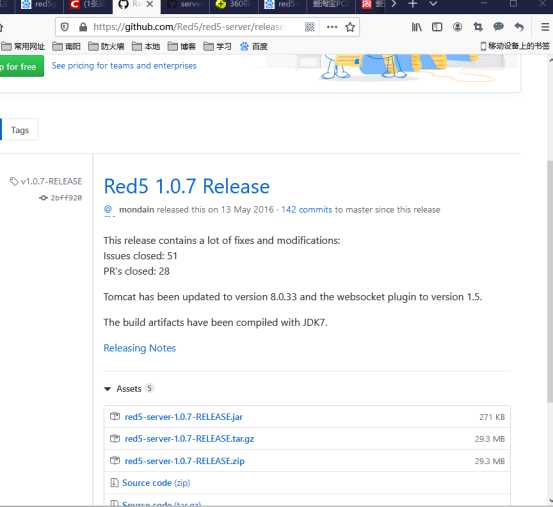553x507 pixels.
Task: Open mobile device bookmarks folder
Action: click(515, 46)
